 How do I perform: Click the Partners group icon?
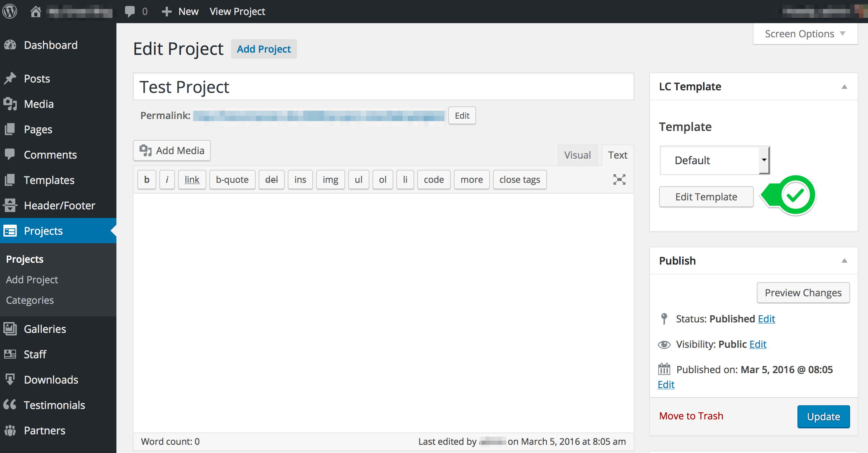coord(10,430)
